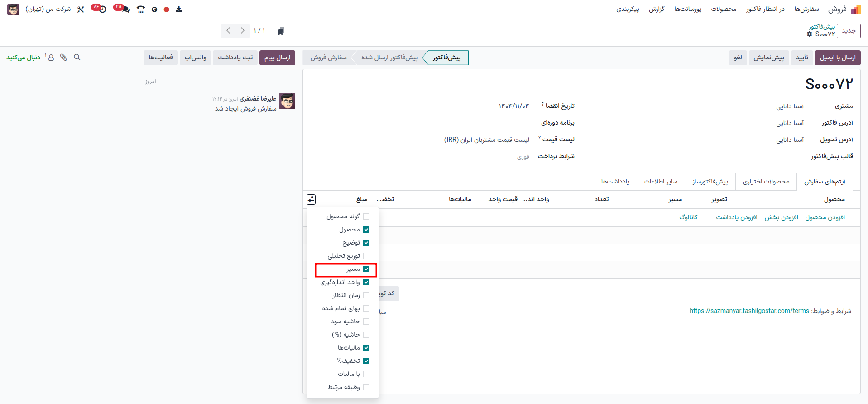This screenshot has height=404, width=868.
Task: Click the gear icon beside S00072 breadcrumb
Action: click(810, 34)
